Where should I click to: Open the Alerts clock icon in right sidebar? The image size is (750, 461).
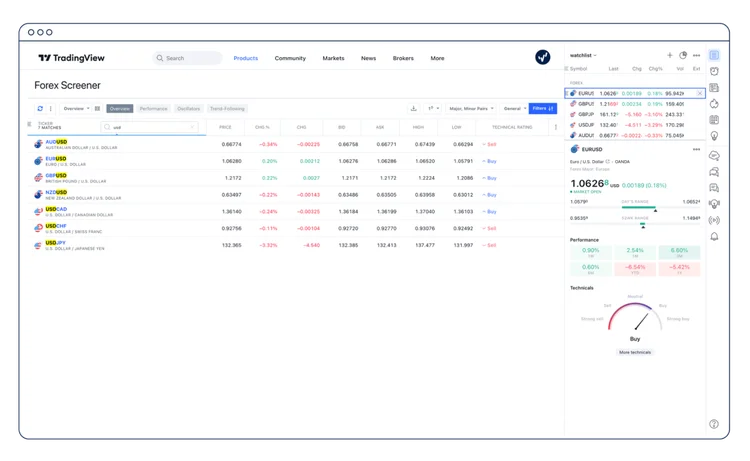714,71
